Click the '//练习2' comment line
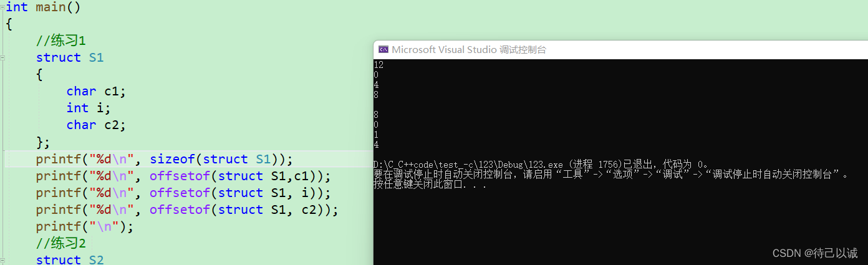The image size is (868, 265). pos(60,243)
